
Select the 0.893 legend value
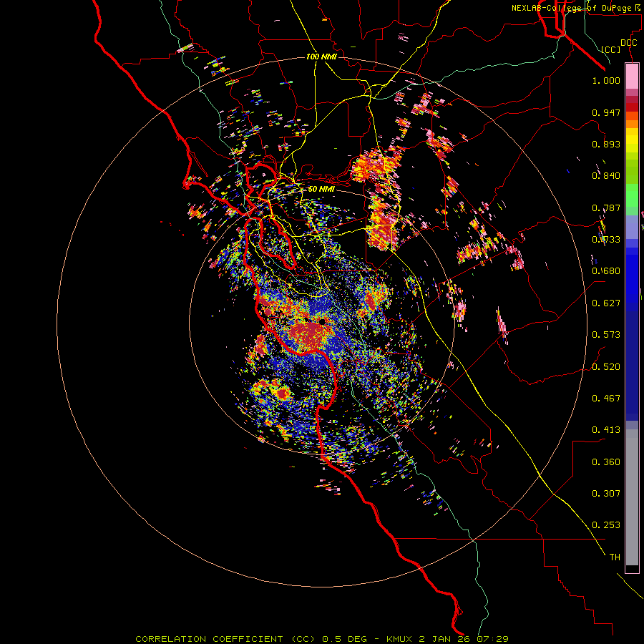coord(606,144)
